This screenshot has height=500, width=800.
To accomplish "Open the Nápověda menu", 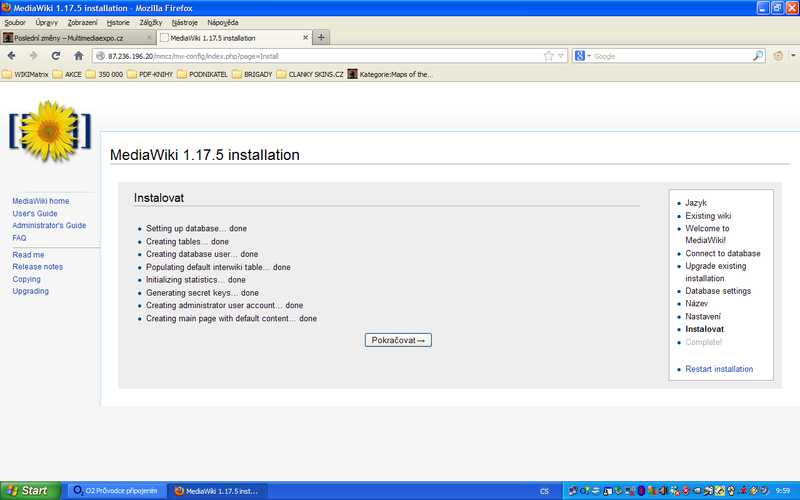I will [222, 22].
